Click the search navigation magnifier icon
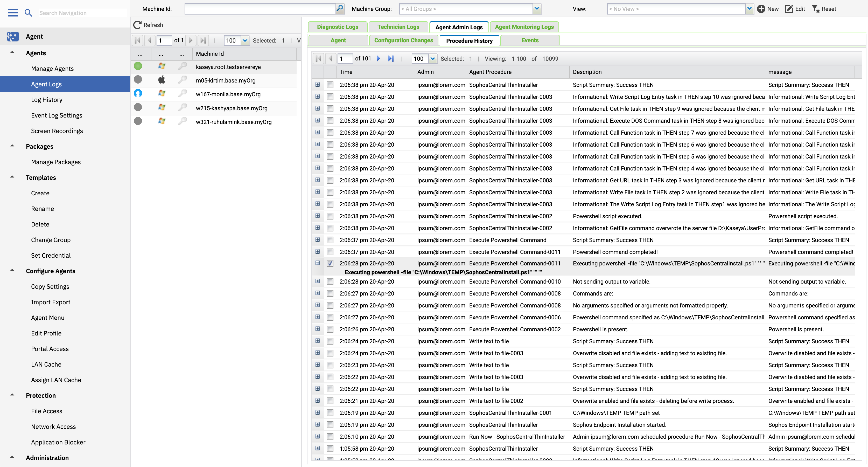 [28, 13]
